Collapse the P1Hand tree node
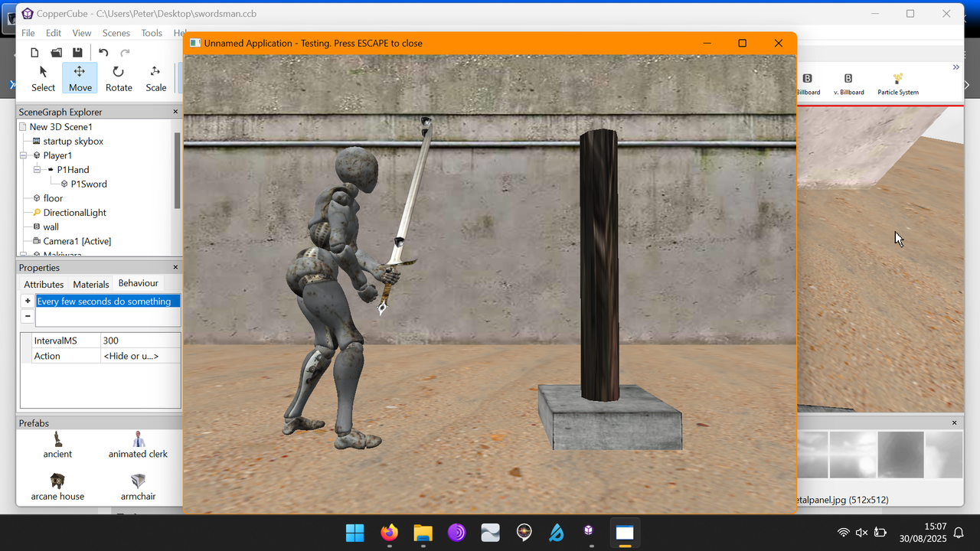The width and height of the screenshot is (980, 551). [36, 169]
